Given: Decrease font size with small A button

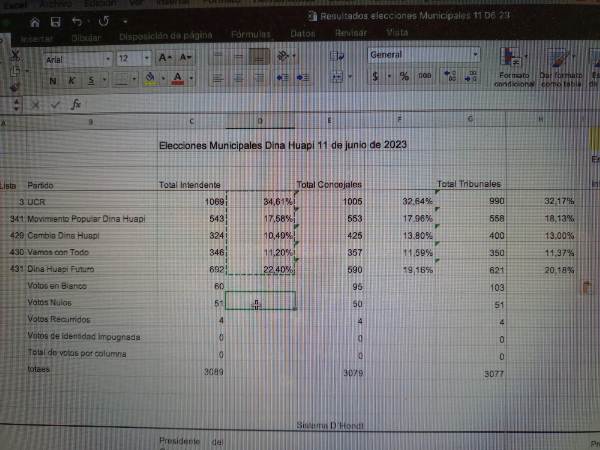Looking at the screenshot, I should [186, 57].
